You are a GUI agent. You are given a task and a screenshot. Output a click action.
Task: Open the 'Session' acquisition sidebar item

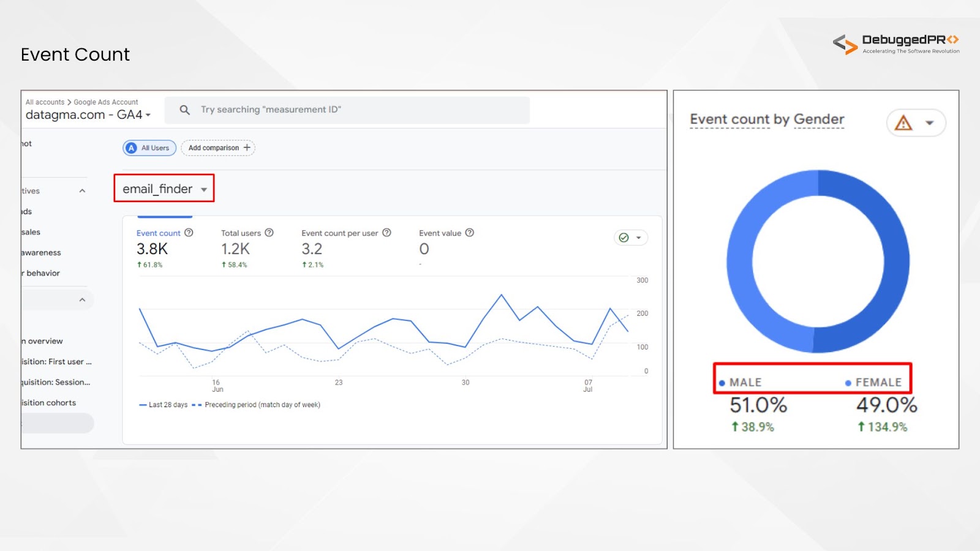point(56,382)
